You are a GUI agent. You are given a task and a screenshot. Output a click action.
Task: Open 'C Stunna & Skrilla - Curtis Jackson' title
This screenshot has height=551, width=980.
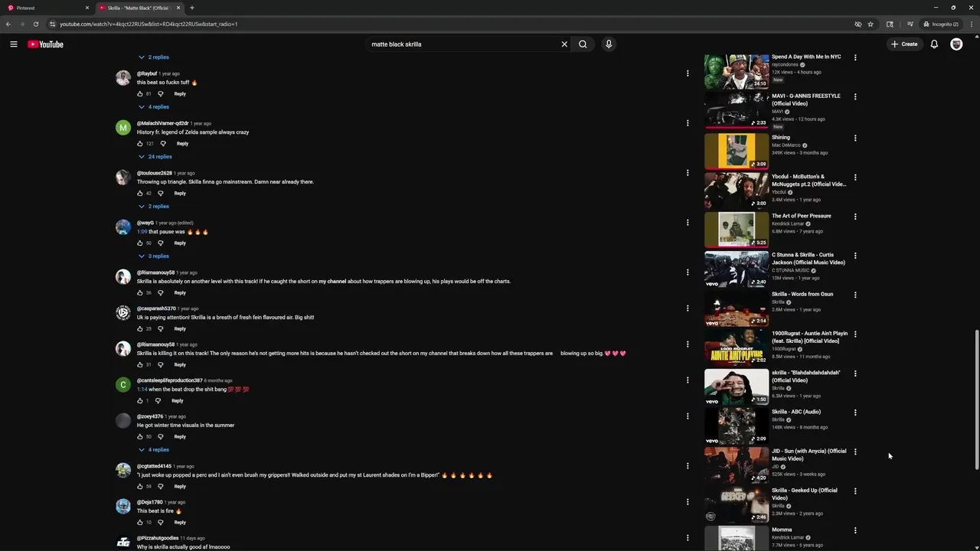point(808,259)
